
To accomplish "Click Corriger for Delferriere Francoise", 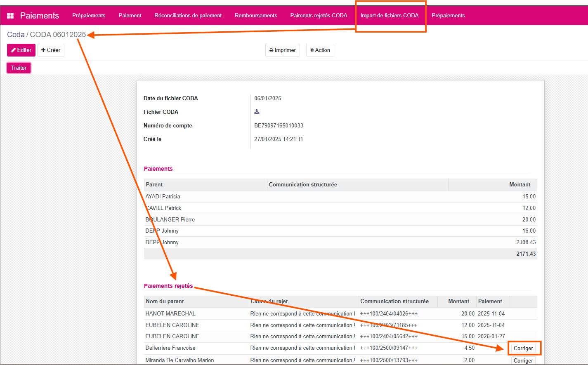I will [523, 348].
